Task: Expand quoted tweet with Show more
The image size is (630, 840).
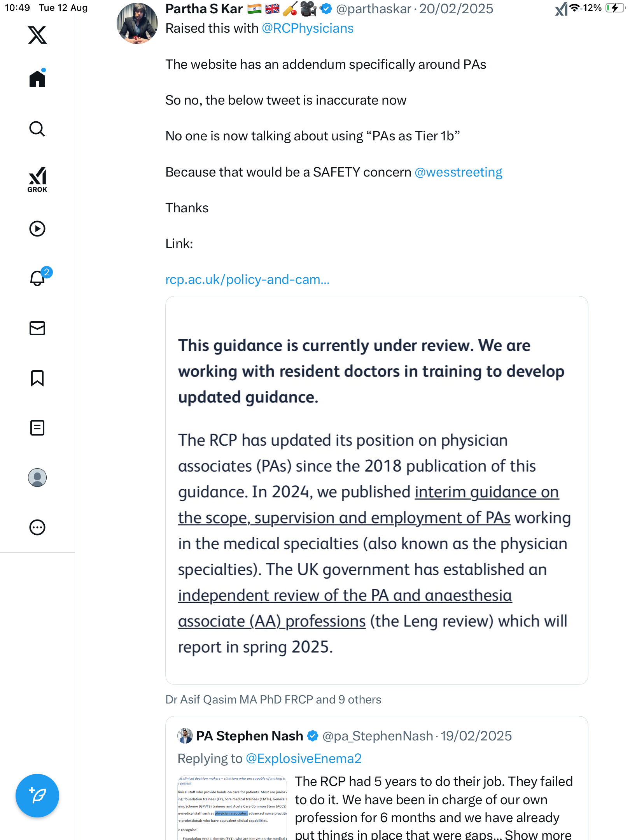Action: (x=538, y=835)
